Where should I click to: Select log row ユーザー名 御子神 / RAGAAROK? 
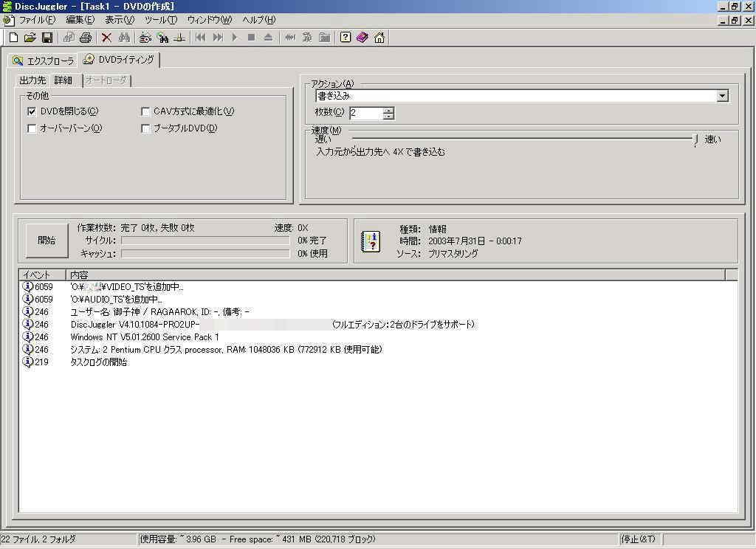coord(378,312)
